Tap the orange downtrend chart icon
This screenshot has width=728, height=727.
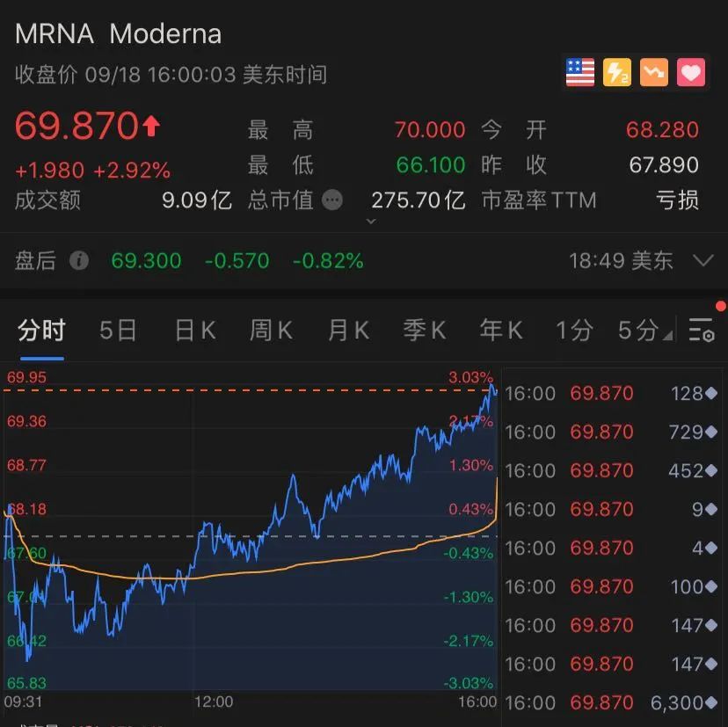(654, 72)
